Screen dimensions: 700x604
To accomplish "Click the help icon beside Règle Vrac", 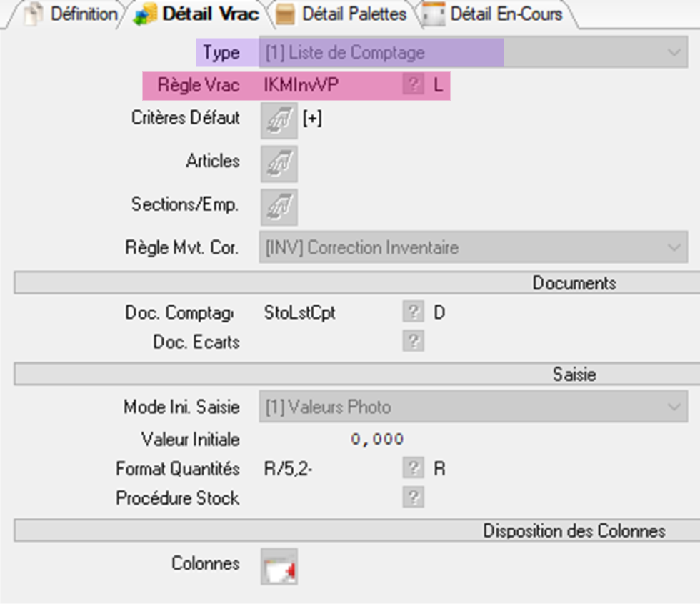I will [x=412, y=86].
